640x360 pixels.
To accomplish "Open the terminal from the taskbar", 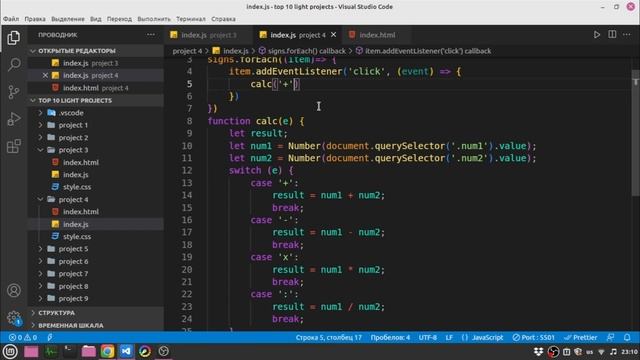I will coord(69,351).
